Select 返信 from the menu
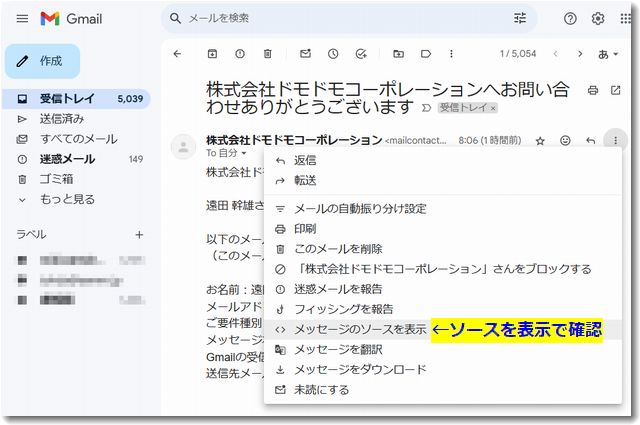640x425 pixels. 443,160
